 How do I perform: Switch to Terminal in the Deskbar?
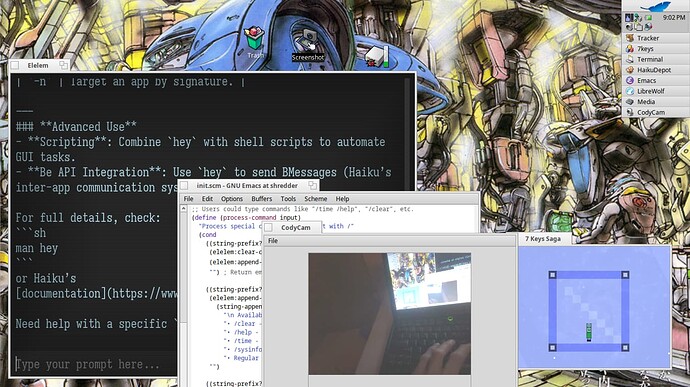656,59
